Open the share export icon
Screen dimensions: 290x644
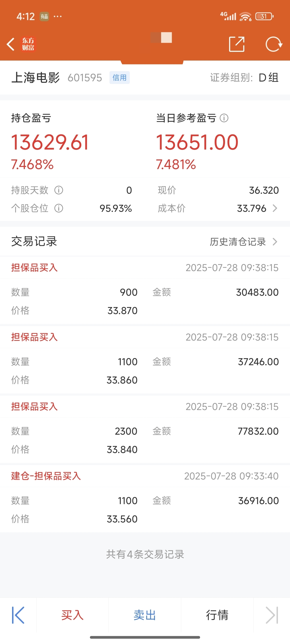237,44
